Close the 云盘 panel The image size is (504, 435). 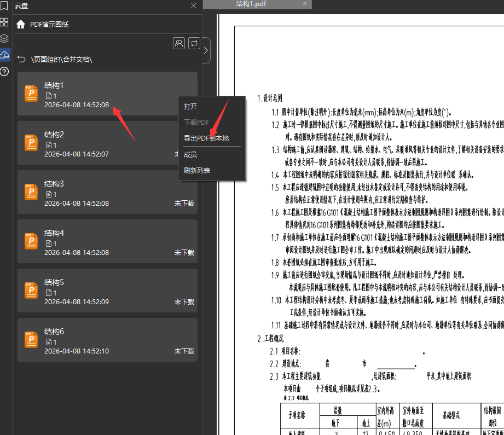[194, 5]
